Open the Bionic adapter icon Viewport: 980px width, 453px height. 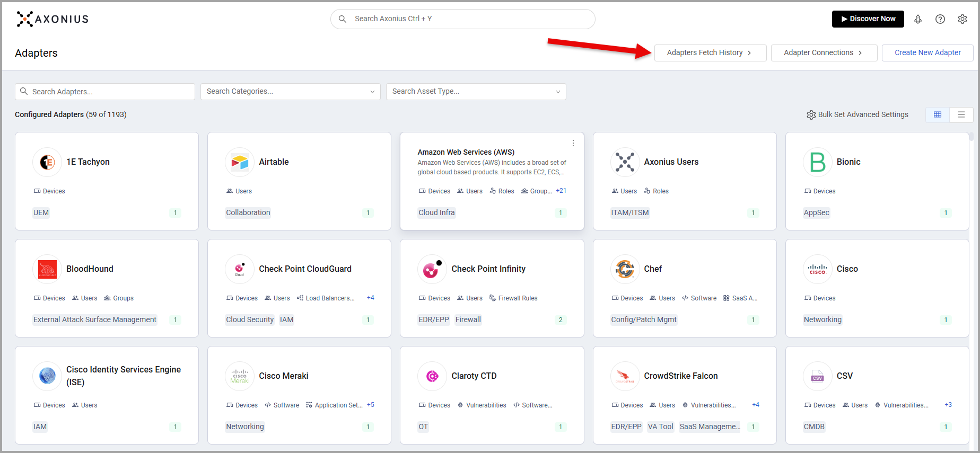tap(817, 162)
